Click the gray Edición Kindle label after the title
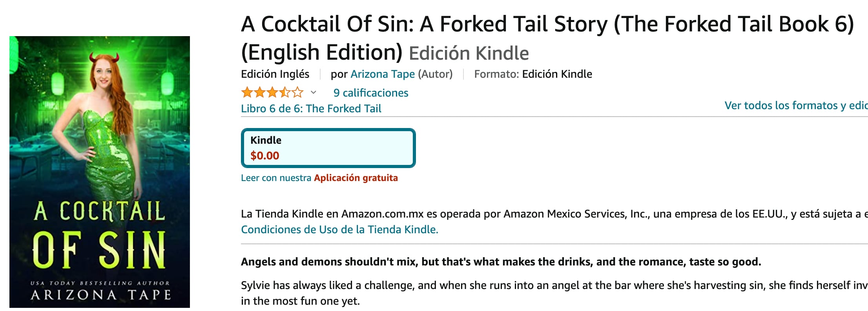Screen dimensions: 868x311 pyautogui.click(x=469, y=53)
